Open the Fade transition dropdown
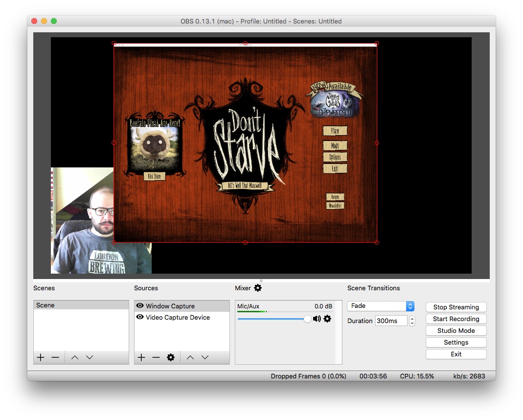Screen dimensions: 523x420 381,306
